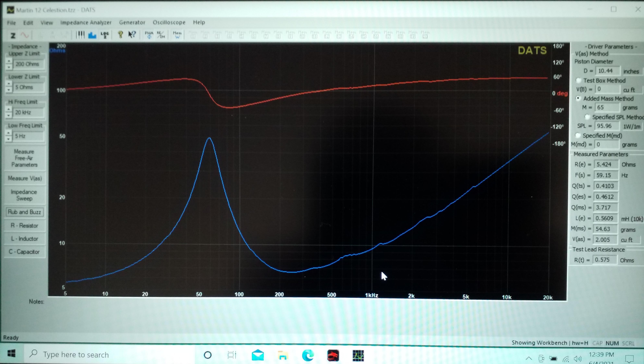This screenshot has width=644, height=364.
Task: Select the Specified SPL Method radio button
Action: (x=587, y=117)
